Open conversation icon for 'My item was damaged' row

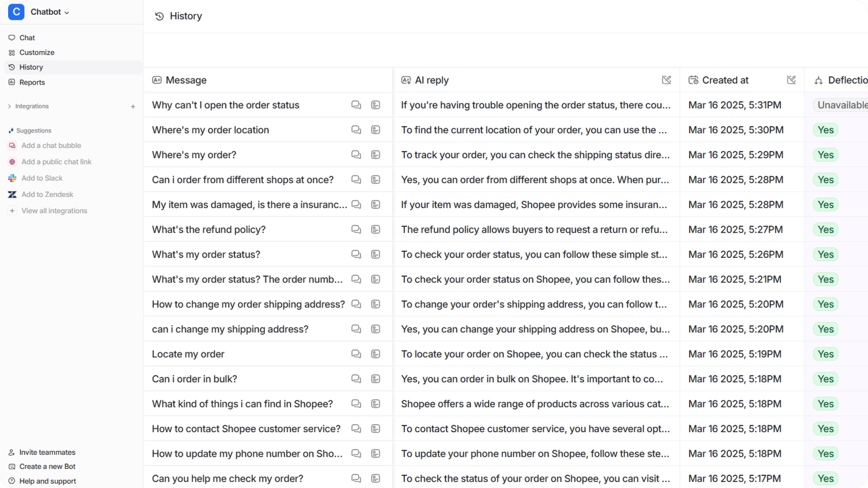pyautogui.click(x=356, y=204)
